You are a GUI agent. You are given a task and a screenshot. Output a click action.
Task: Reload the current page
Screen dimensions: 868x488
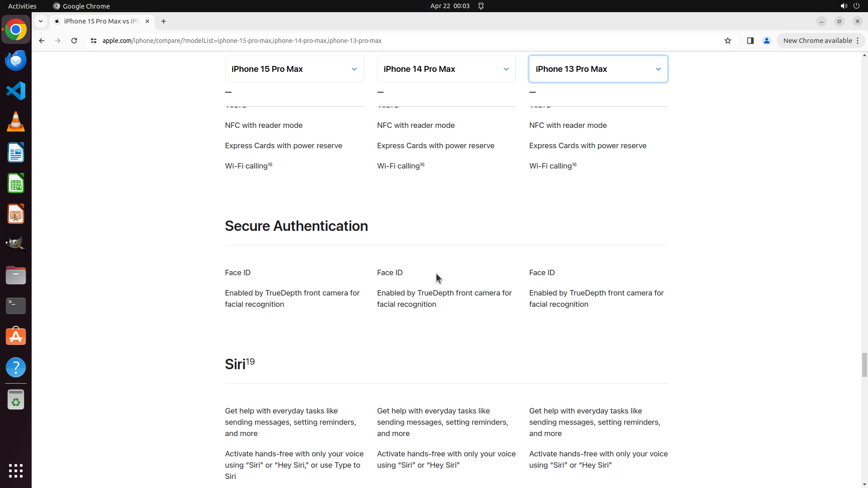click(74, 41)
